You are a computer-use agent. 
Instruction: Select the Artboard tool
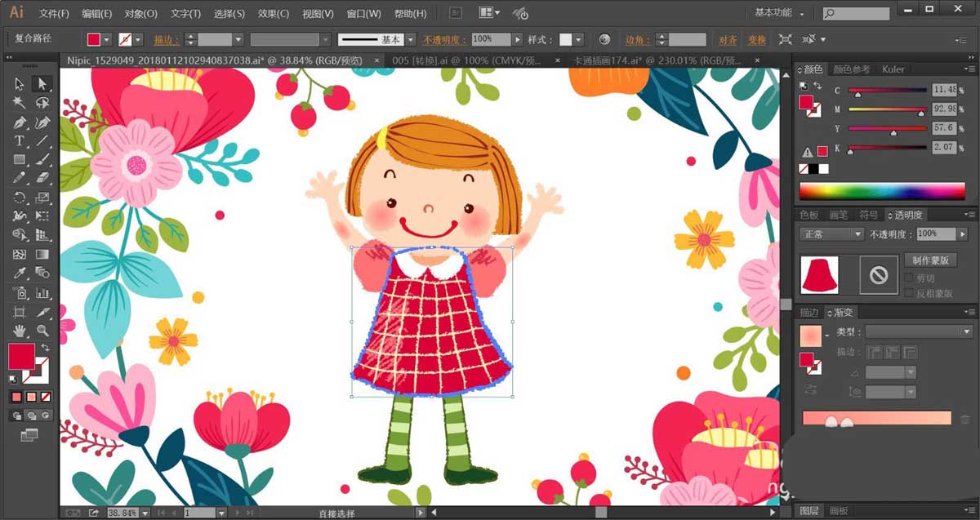20,313
